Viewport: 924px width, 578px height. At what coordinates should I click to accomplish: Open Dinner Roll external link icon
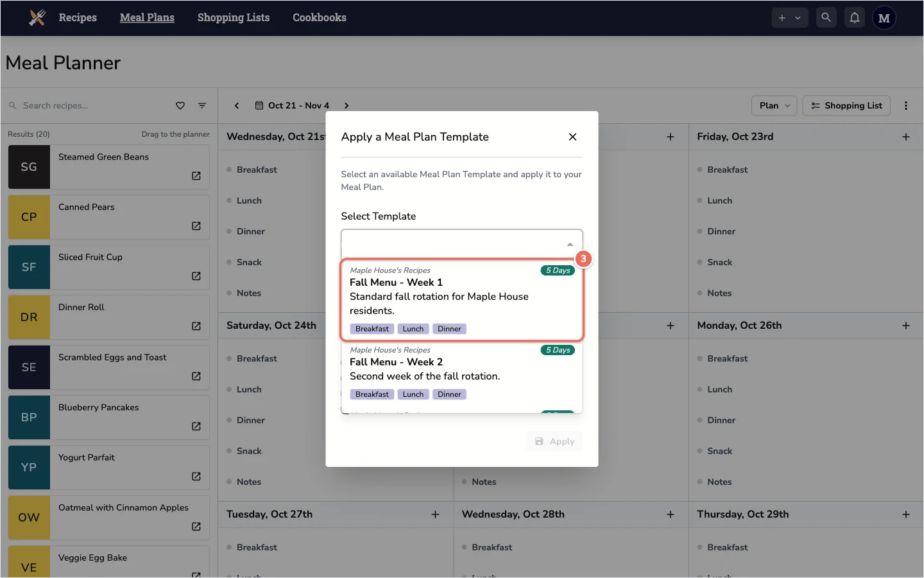pos(196,326)
